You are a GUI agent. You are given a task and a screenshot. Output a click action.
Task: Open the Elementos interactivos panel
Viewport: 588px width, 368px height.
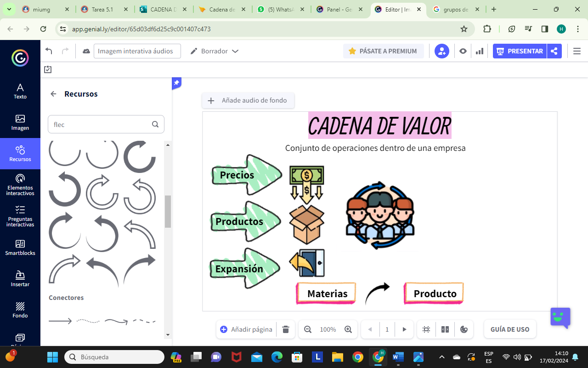20,186
